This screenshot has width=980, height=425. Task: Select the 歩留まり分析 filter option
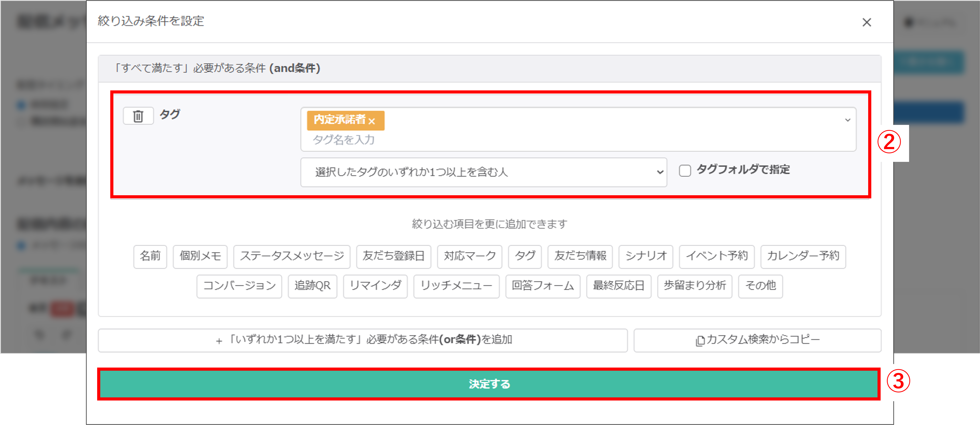[694, 286]
